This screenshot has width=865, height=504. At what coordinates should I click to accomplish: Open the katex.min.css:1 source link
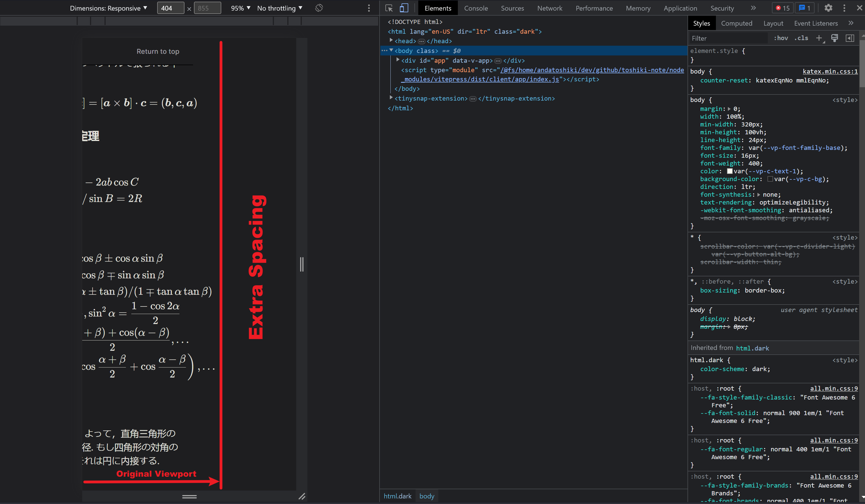830,71
